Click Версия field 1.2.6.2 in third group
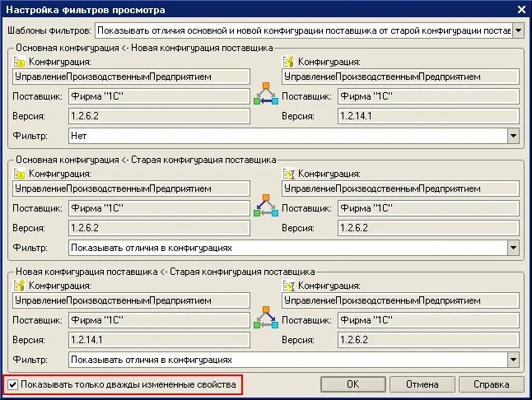Image resolution: width=532 pixels, height=400 pixels. pos(428,340)
